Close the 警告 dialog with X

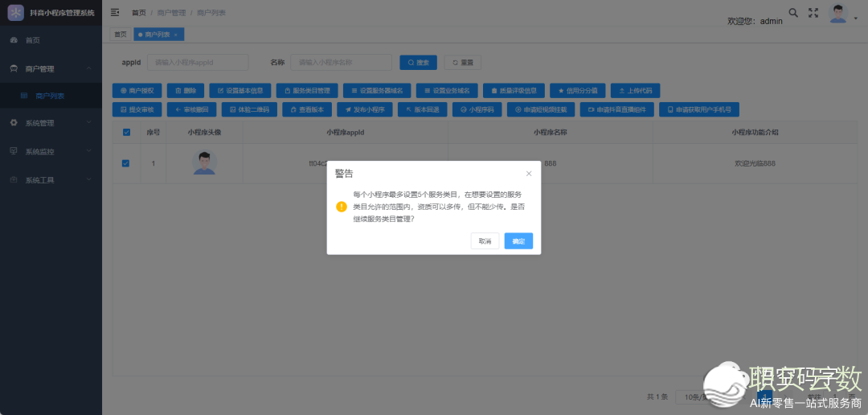tap(529, 174)
